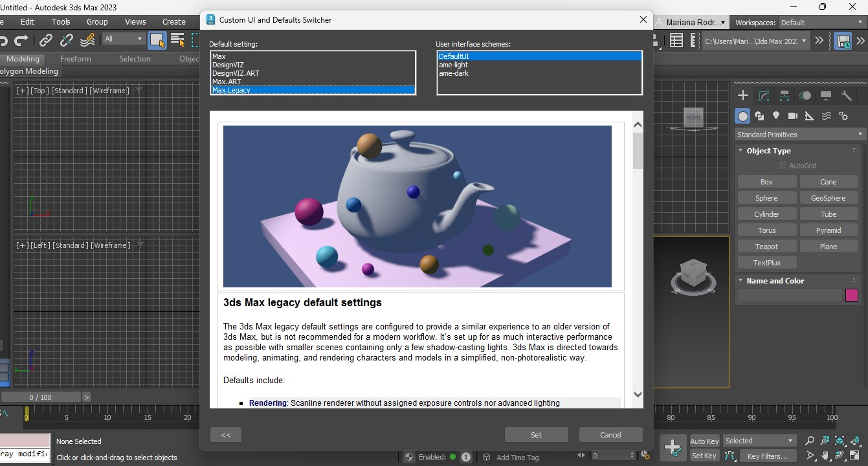The width and height of the screenshot is (868, 466).
Task: Open the Tools menu
Action: tap(61, 21)
